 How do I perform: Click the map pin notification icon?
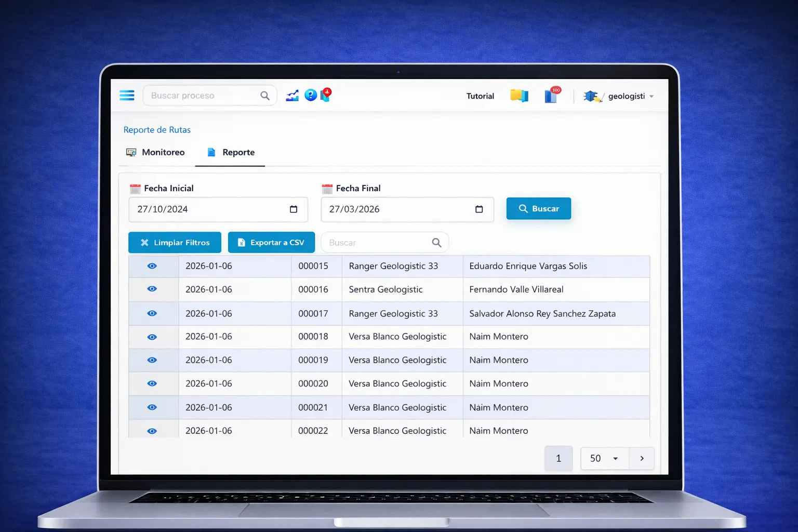(326, 95)
